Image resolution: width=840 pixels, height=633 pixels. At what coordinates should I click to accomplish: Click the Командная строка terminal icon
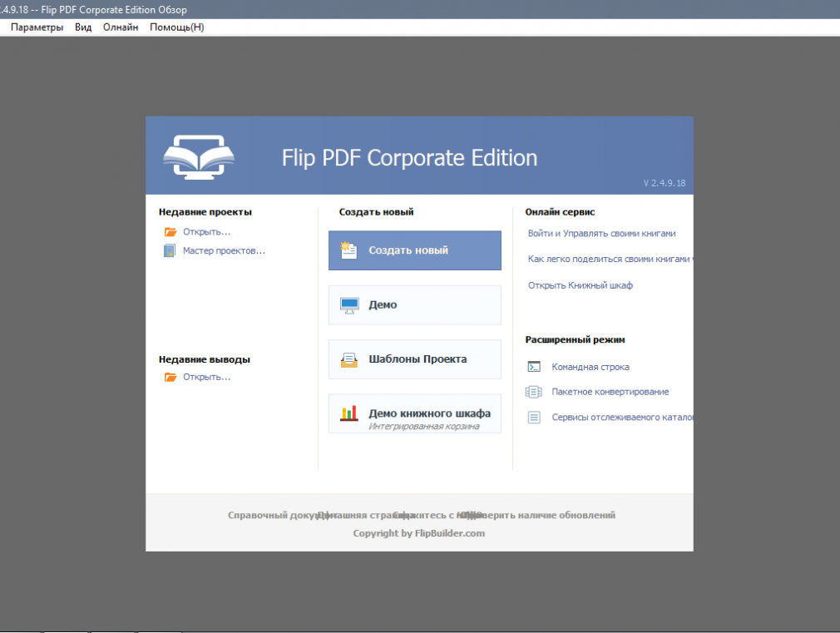(x=534, y=367)
